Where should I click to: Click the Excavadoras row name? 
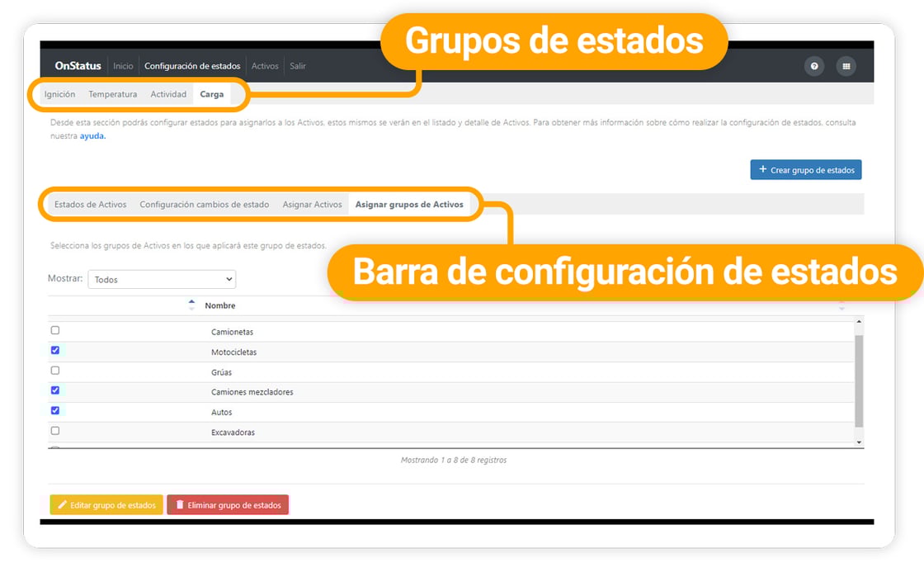click(233, 432)
